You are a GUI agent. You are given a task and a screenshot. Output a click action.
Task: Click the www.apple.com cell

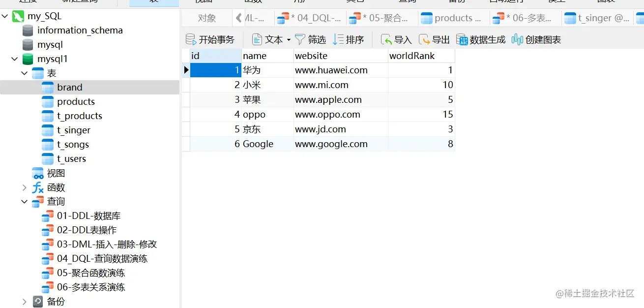point(341,100)
